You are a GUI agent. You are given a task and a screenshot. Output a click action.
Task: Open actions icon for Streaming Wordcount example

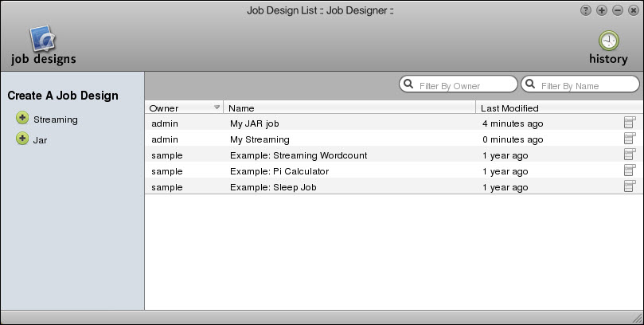[630, 155]
